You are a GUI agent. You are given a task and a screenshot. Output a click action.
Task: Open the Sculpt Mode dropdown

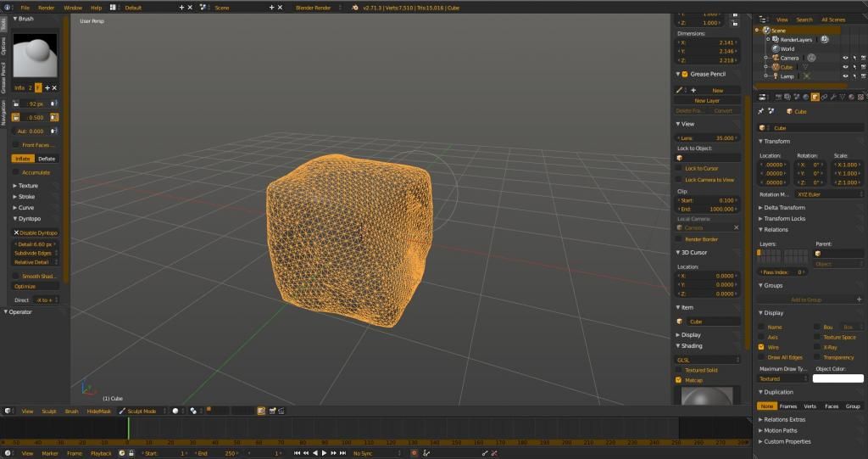(142, 411)
